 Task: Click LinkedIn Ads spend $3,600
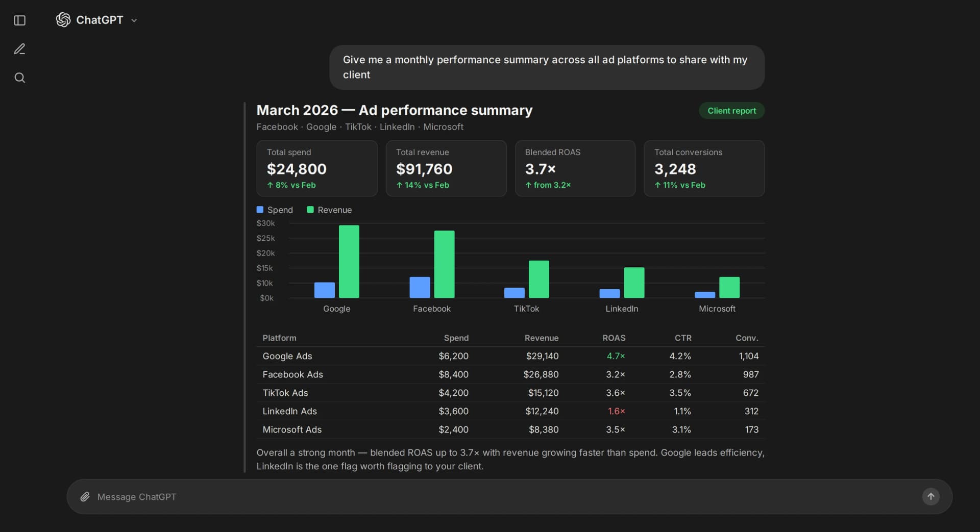(x=453, y=411)
